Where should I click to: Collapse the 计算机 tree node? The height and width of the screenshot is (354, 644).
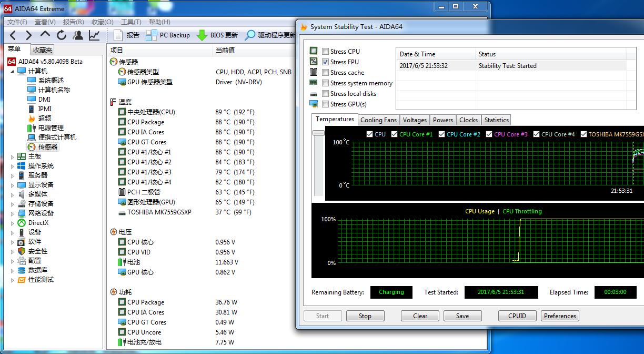pos(13,71)
